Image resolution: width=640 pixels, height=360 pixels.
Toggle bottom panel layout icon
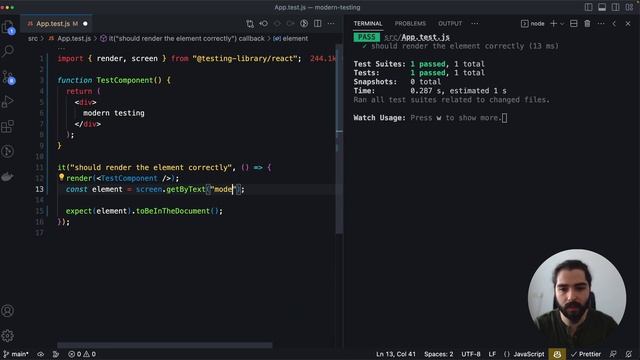click(x=602, y=7)
